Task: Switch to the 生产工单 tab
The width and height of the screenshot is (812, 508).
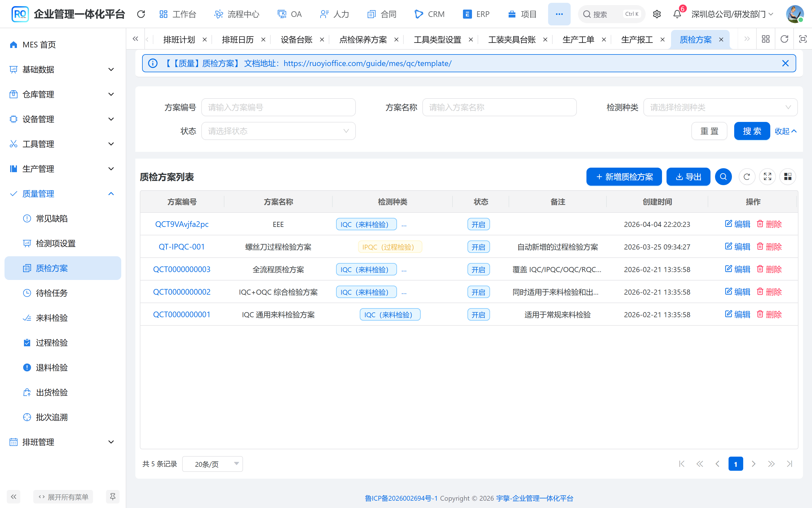Action: (x=578, y=40)
